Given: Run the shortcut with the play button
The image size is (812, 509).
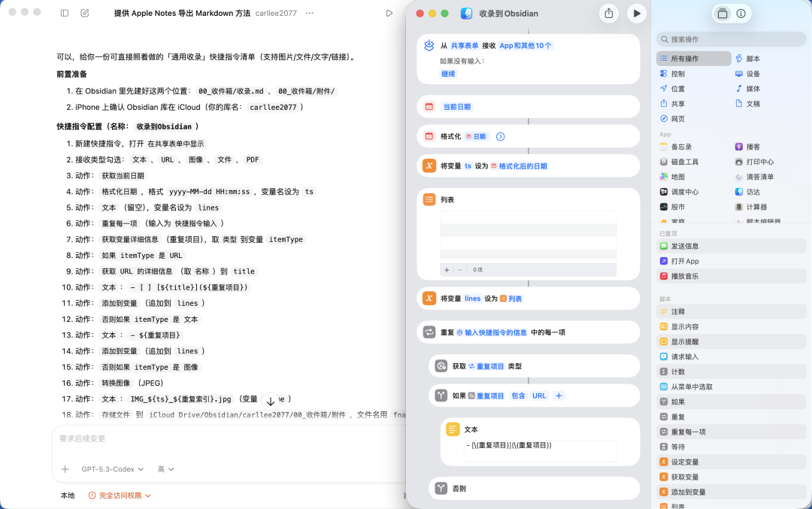Looking at the screenshot, I should click(x=636, y=13).
